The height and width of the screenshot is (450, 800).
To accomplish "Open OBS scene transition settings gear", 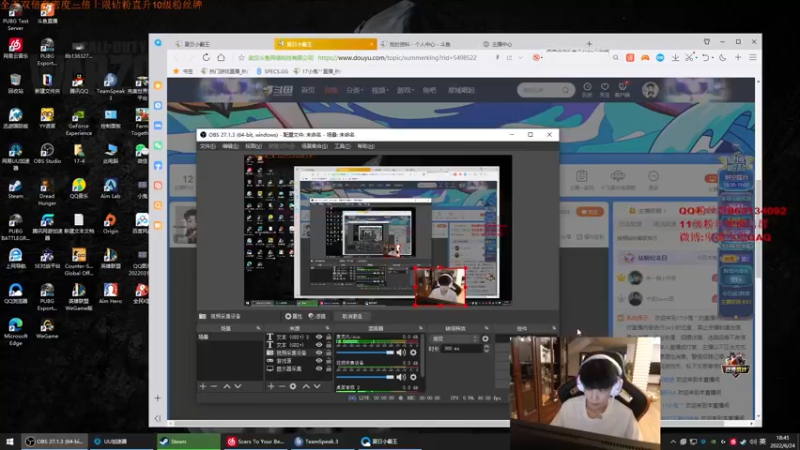I will (485, 339).
